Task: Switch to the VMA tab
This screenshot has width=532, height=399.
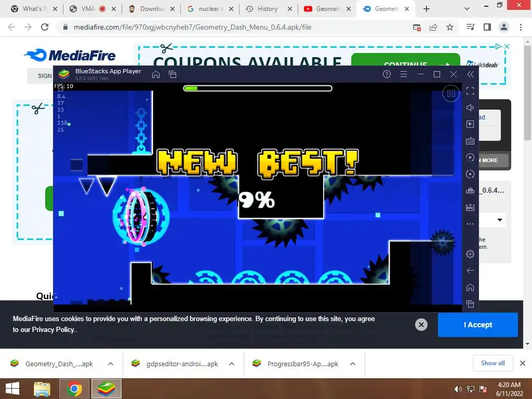Action: [x=91, y=9]
